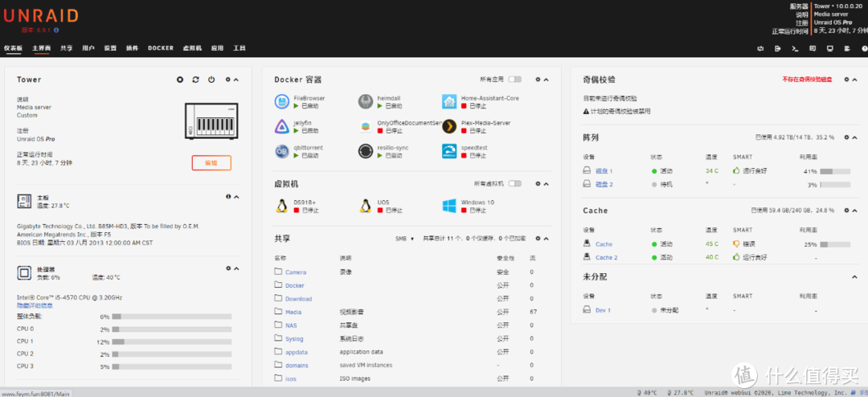Image resolution: width=868 pixels, height=397 pixels.
Task: Open the 仪表板 dashboard tab
Action: pos(14,48)
